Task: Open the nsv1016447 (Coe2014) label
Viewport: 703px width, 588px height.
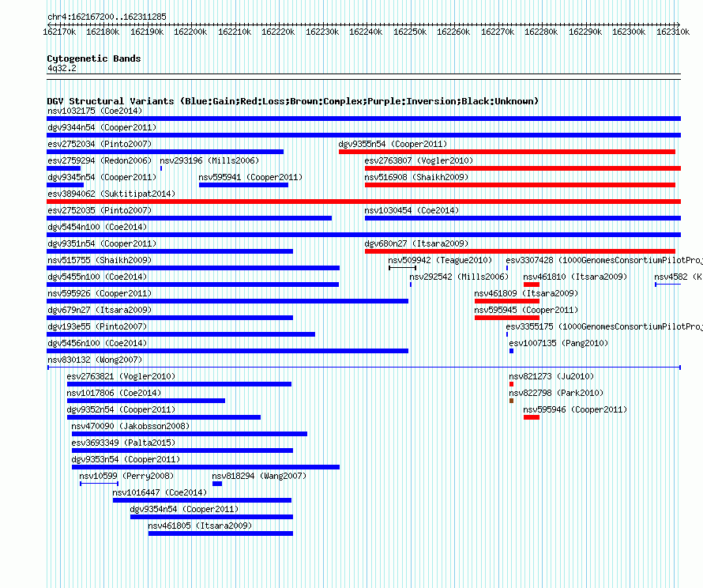Action: tap(160, 492)
